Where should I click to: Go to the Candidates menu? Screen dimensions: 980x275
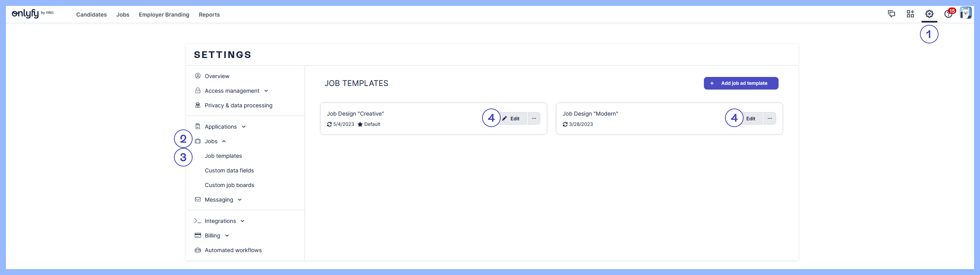coord(91,15)
